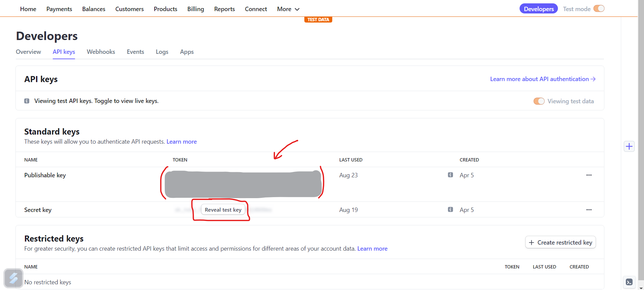Open Products in top navigation
The image size is (644, 290).
point(165,9)
